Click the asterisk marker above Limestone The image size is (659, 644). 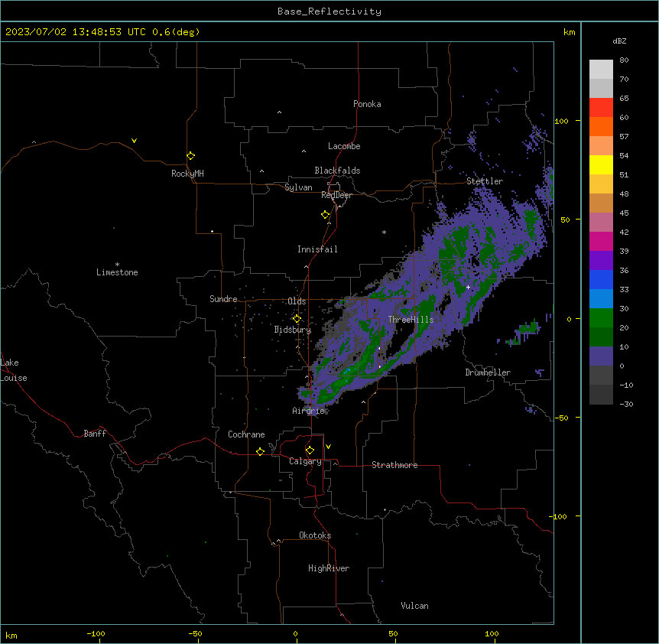click(x=117, y=265)
